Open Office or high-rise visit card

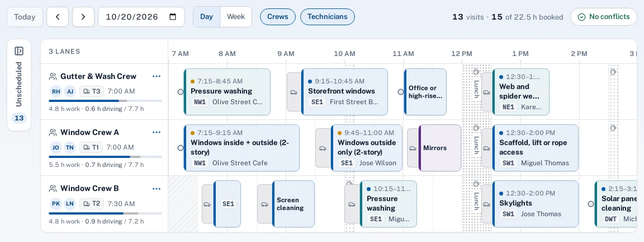[425, 92]
